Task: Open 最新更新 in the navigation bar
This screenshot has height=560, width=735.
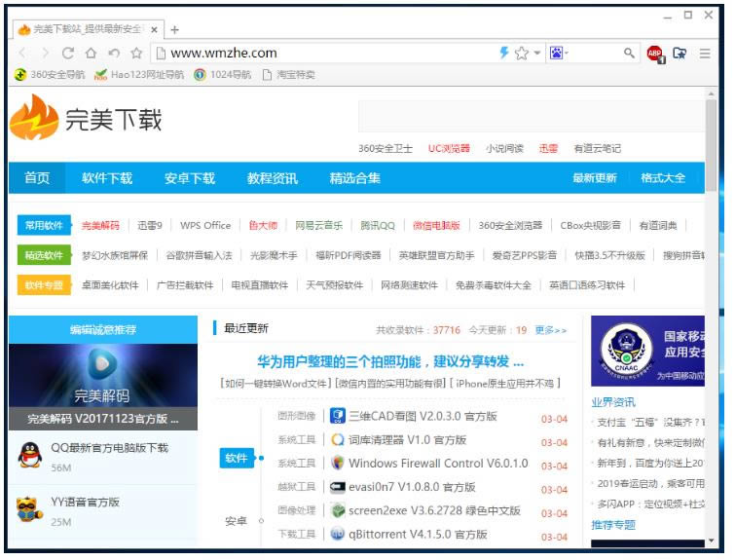Action: (595, 178)
